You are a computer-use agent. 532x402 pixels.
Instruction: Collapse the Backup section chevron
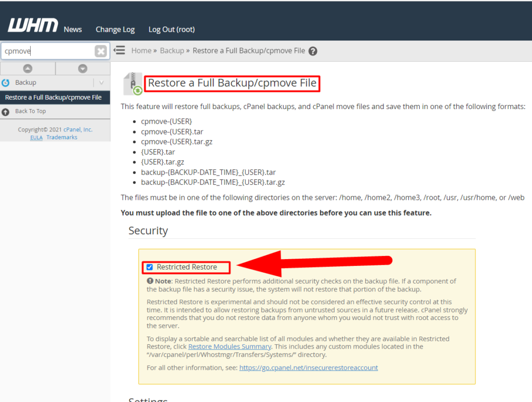(x=101, y=83)
